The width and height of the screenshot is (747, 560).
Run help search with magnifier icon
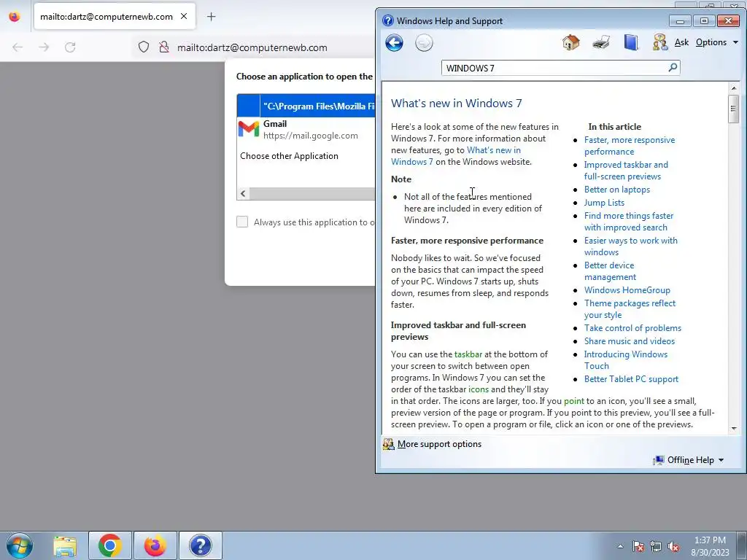point(673,68)
